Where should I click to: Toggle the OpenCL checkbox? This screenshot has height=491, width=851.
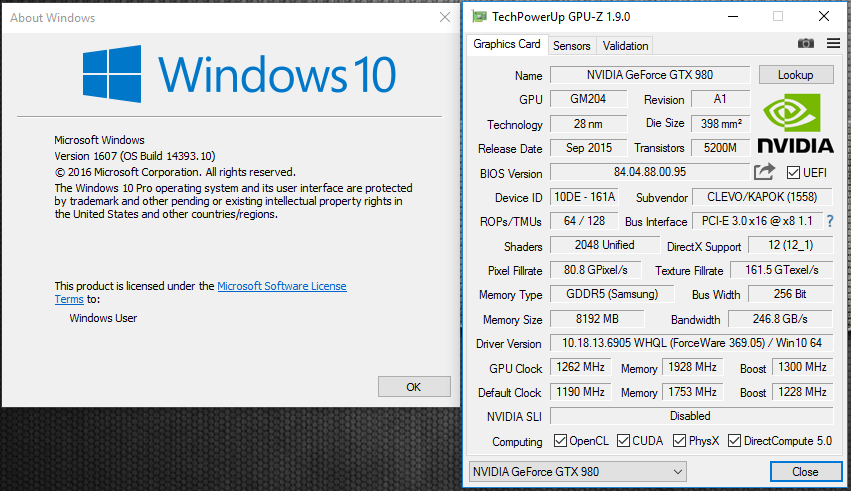(x=560, y=441)
